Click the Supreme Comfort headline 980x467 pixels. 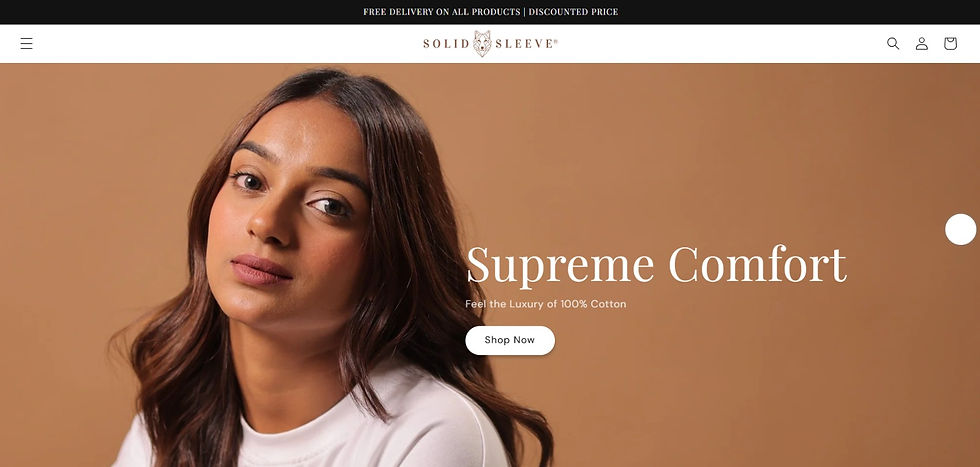[x=656, y=266]
